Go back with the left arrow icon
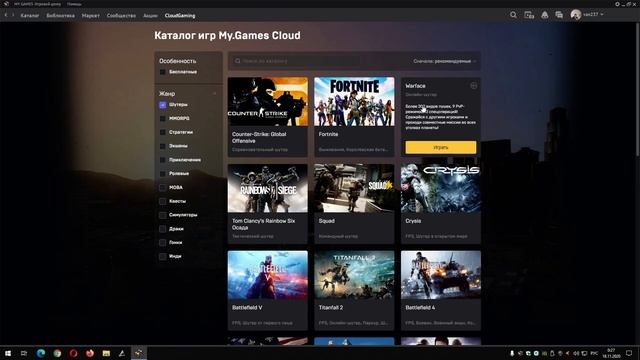640x360 pixels. [x=6, y=15]
